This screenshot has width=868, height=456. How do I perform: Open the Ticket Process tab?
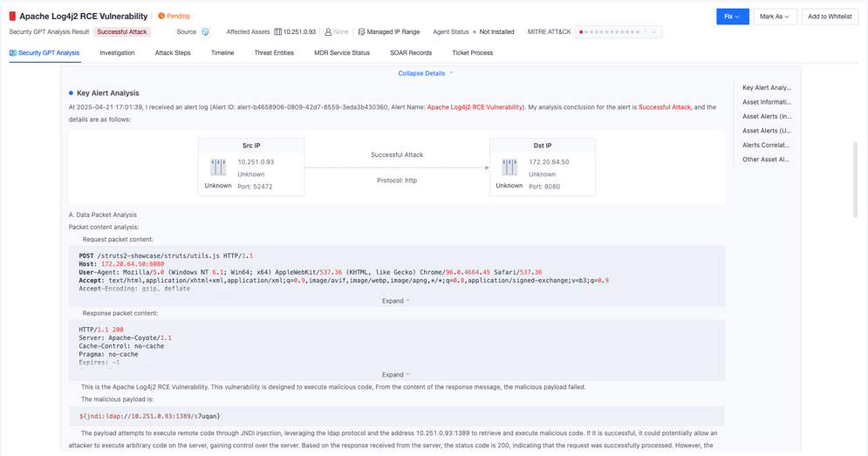(x=472, y=53)
